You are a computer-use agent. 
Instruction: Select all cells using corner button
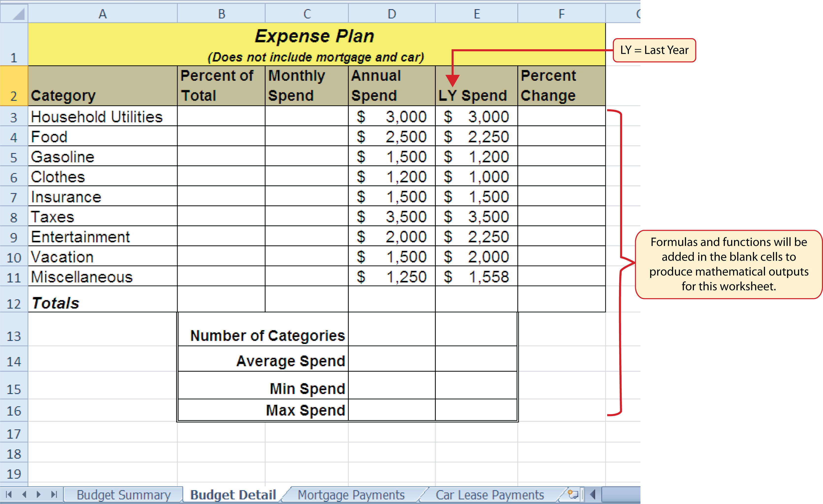[14, 13]
